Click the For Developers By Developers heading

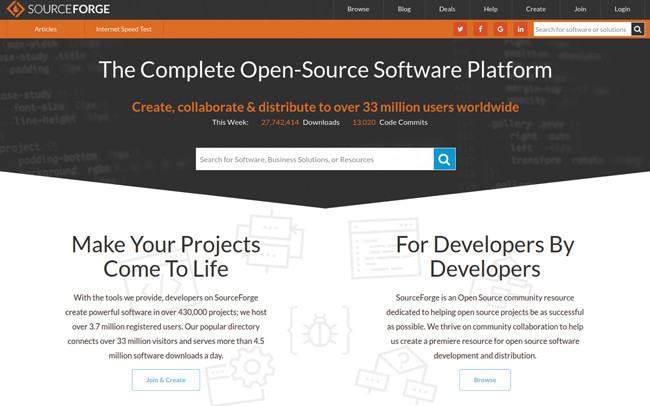click(x=485, y=257)
